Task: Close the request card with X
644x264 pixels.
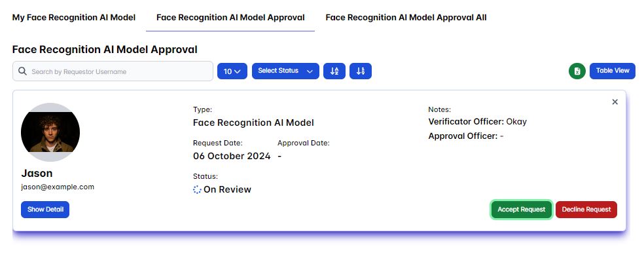Action: (x=615, y=102)
